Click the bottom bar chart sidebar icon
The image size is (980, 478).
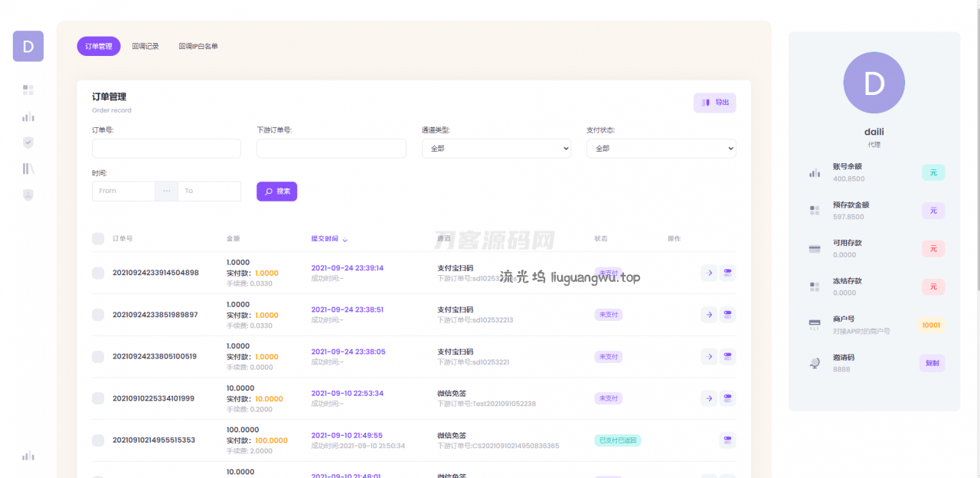click(28, 456)
